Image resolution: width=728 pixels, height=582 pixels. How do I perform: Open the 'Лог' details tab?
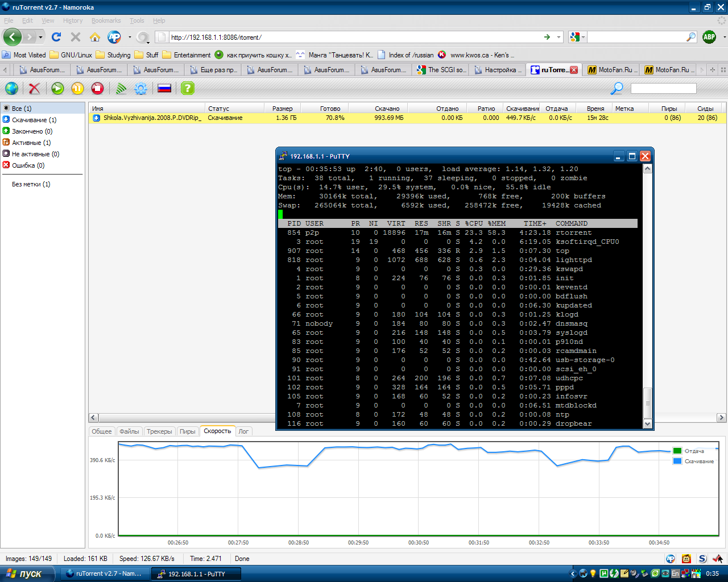243,431
